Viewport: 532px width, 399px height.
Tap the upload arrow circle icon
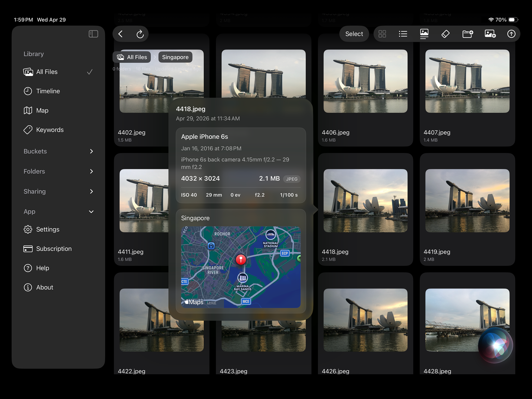click(511, 34)
